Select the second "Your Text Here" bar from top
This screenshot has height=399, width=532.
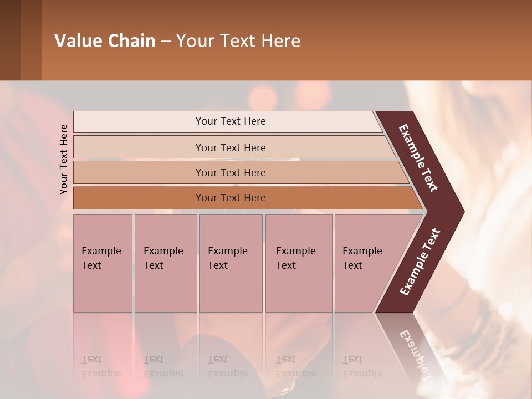pos(230,147)
